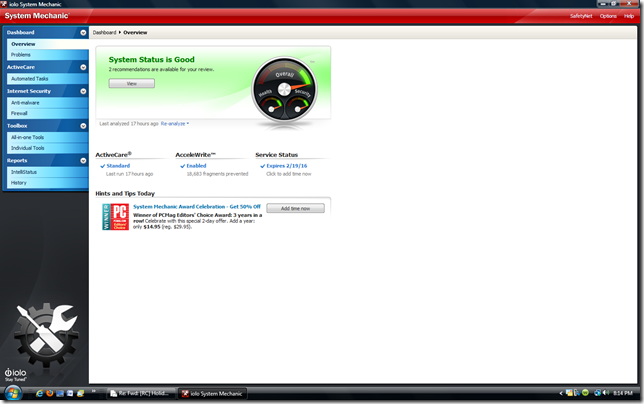Viewport: 644px width, 404px height.
Task: Collapse the Toolbox section arrow
Action: [x=83, y=126]
